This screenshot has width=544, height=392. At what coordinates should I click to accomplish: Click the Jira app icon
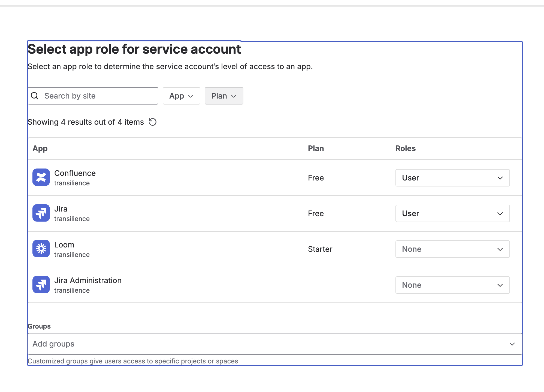[x=41, y=213]
